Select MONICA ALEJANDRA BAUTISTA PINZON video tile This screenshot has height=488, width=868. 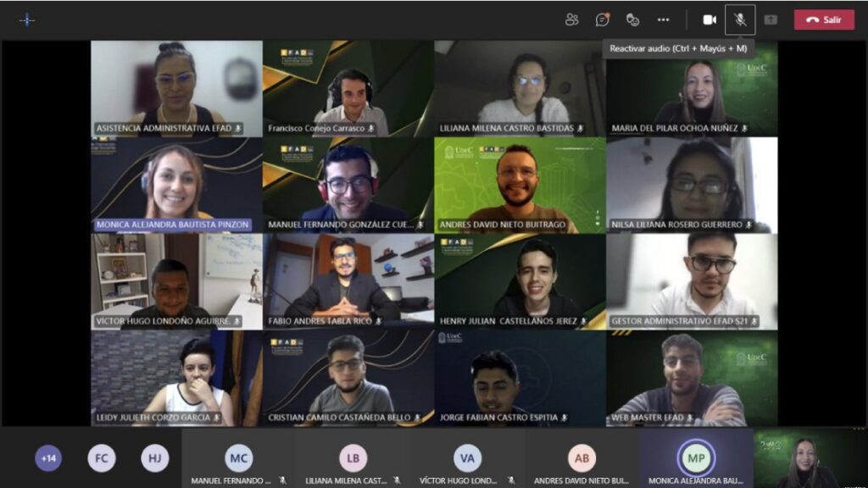coord(176,186)
